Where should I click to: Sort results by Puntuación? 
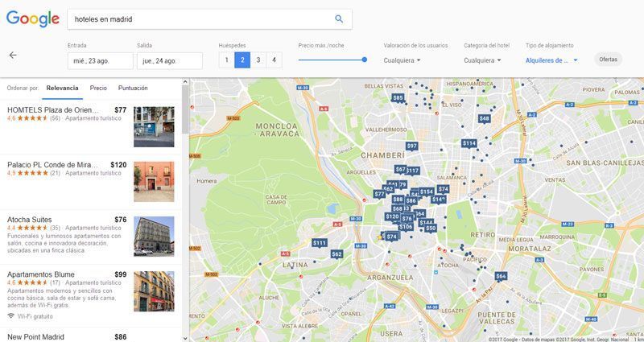coord(133,88)
